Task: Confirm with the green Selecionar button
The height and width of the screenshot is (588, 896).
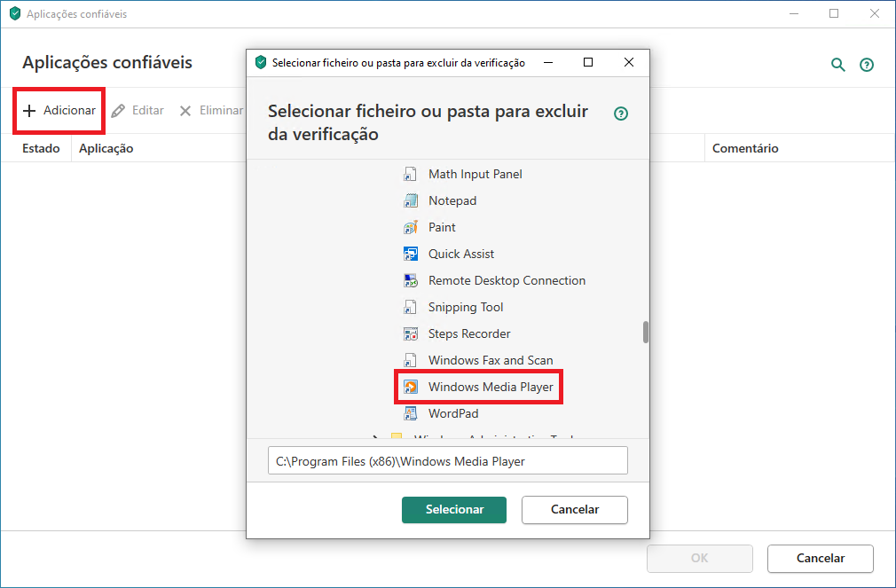Action: 454,510
